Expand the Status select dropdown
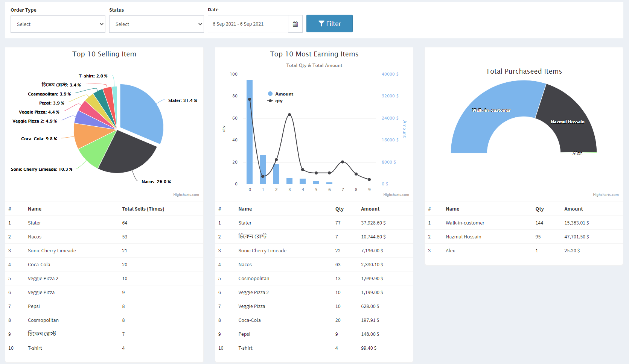This screenshot has width=629, height=364. 157,24
